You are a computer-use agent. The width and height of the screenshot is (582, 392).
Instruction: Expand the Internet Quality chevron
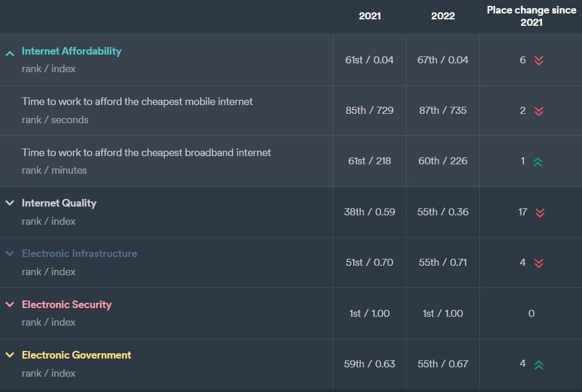(x=9, y=203)
